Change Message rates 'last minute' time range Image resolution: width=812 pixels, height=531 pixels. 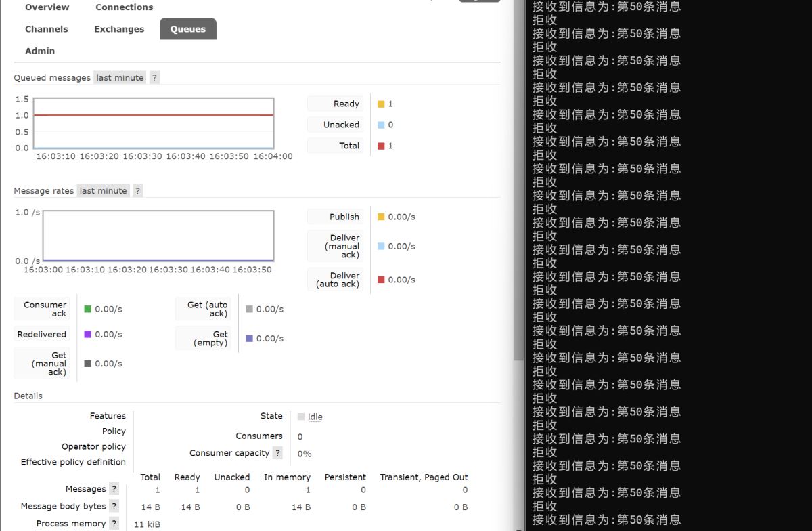click(x=103, y=191)
